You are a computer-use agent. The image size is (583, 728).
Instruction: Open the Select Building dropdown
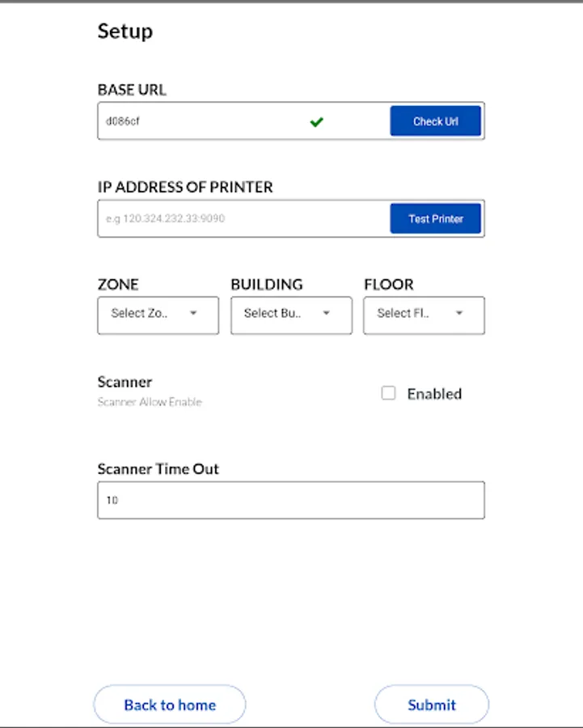click(x=291, y=315)
